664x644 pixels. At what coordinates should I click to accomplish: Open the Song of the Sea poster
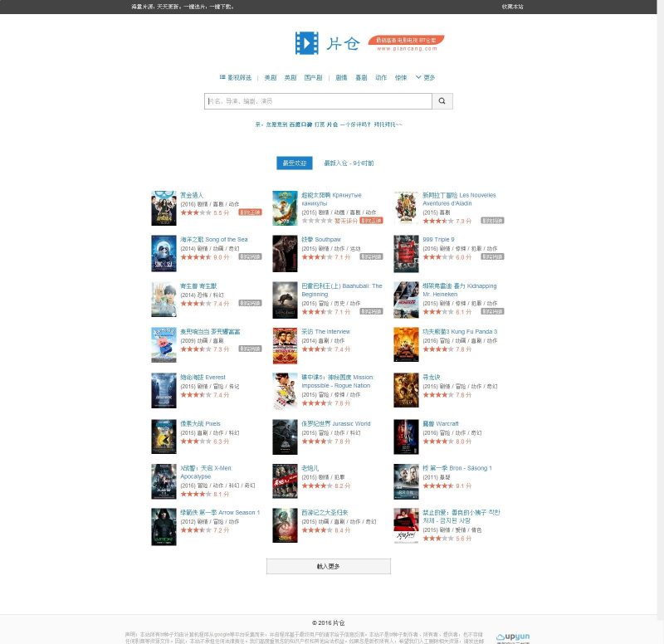pyautogui.click(x=164, y=253)
